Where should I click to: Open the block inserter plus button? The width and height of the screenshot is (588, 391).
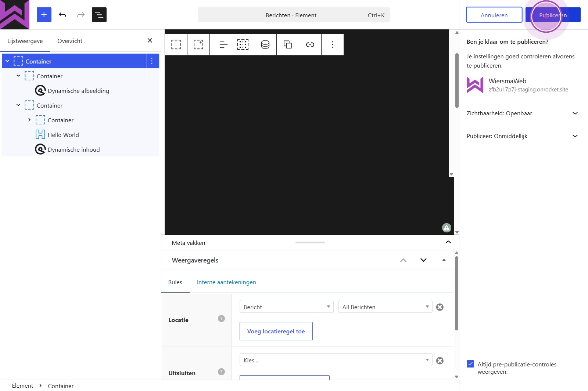tap(44, 15)
